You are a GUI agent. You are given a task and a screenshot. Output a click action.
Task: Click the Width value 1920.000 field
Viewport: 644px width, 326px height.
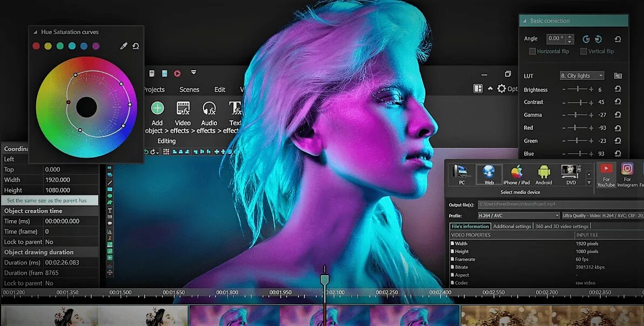point(71,180)
